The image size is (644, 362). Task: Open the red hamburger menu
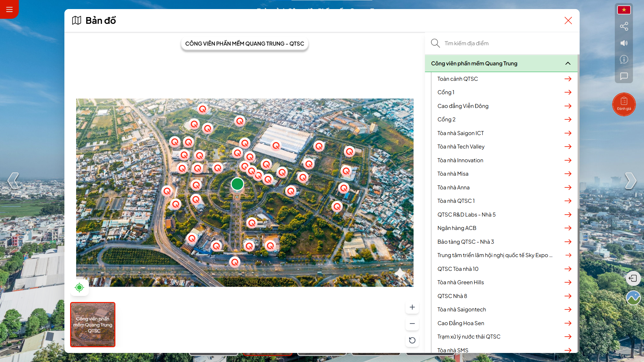[9, 9]
